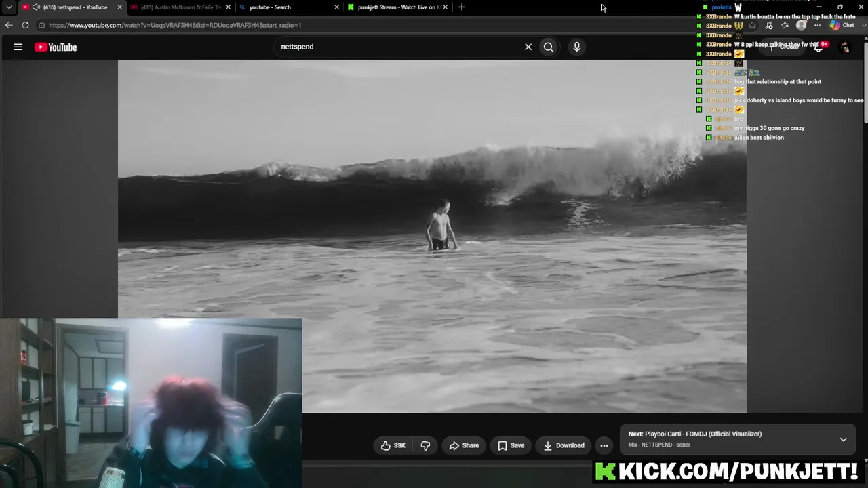Viewport: 868px width, 488px height.
Task: Save the video to a playlist
Action: (x=511, y=445)
